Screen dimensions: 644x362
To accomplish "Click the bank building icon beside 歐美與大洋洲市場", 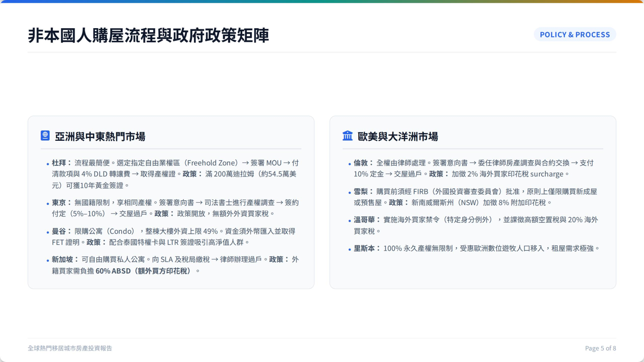I will point(347,136).
